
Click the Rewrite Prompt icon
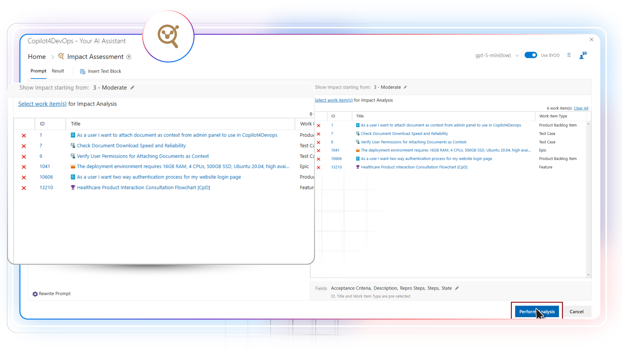[35, 294]
